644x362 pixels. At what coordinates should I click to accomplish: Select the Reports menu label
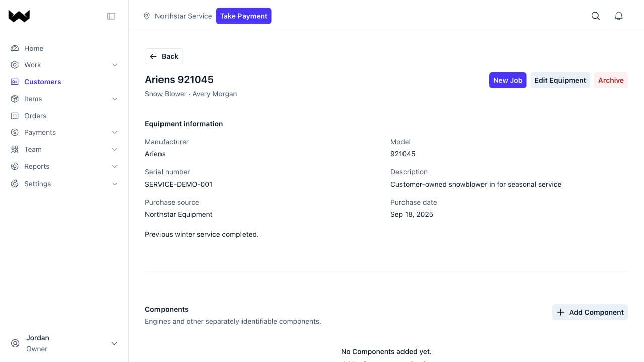coord(37,166)
